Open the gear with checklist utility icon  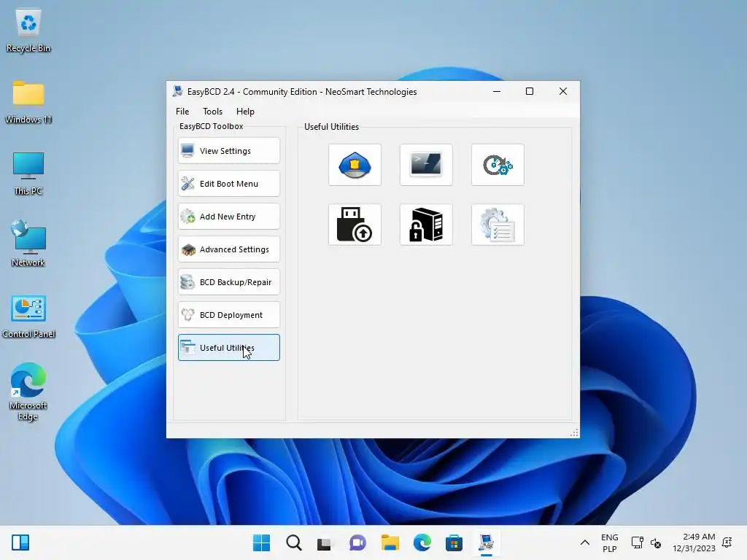click(x=498, y=225)
